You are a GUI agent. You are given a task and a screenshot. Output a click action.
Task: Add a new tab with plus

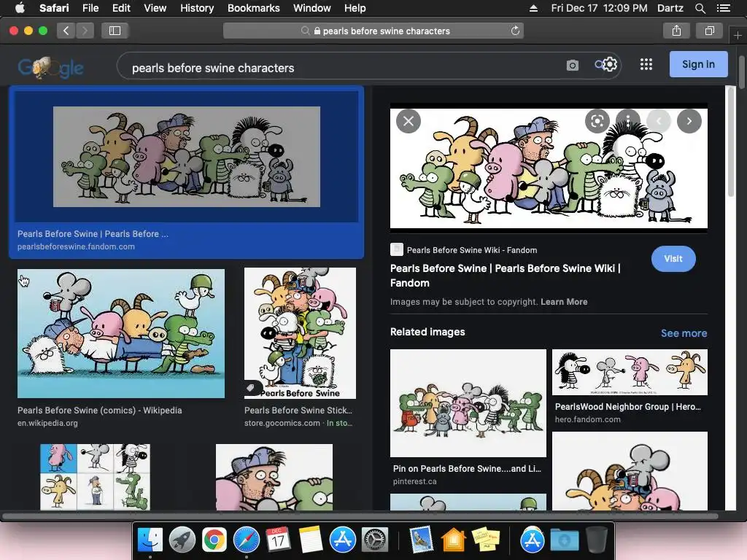coord(738,36)
